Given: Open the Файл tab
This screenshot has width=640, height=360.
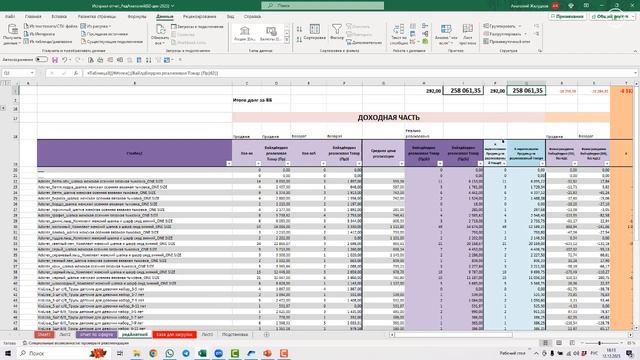Looking at the screenshot, I should click(x=10, y=17).
